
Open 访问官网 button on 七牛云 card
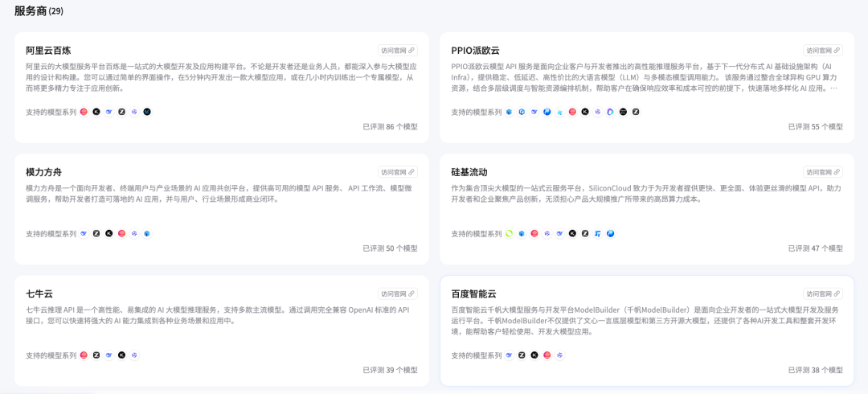(398, 293)
